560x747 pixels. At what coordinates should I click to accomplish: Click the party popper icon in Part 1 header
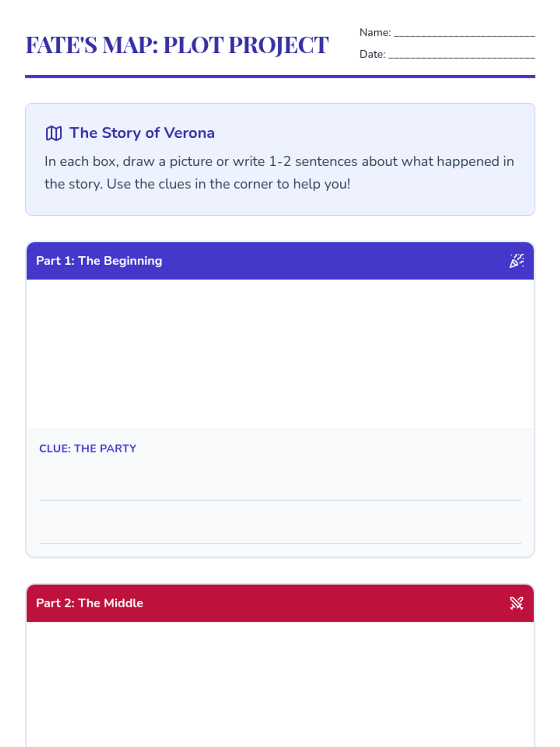point(517,261)
